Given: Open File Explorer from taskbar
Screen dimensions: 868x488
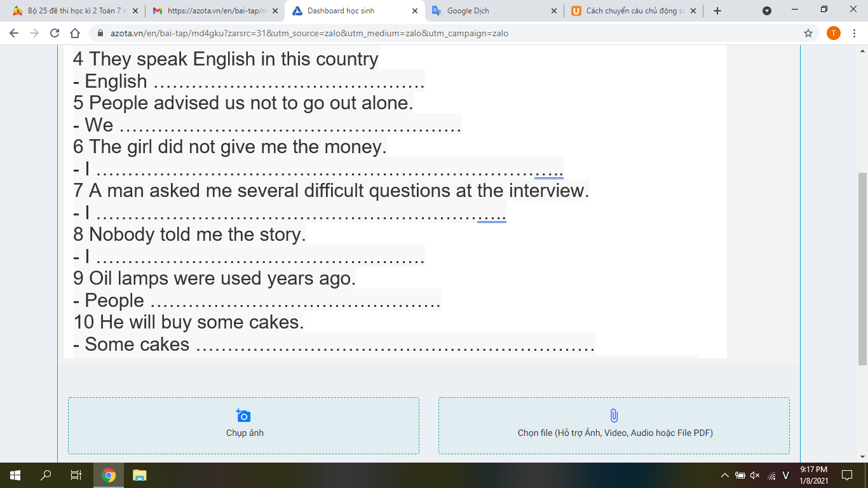Looking at the screenshot, I should click(x=139, y=475).
